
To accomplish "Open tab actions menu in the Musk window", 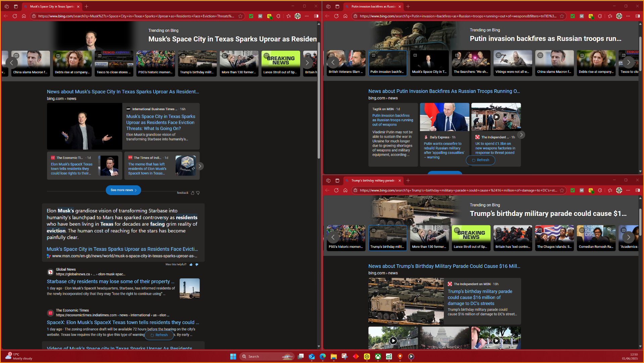I will [16, 6].
